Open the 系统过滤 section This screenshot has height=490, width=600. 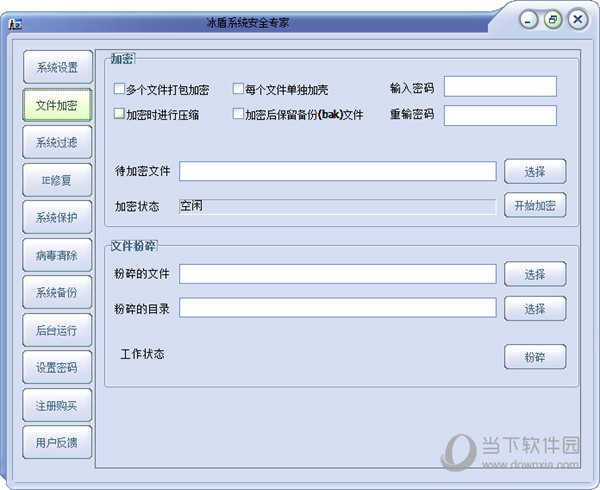pos(57,142)
